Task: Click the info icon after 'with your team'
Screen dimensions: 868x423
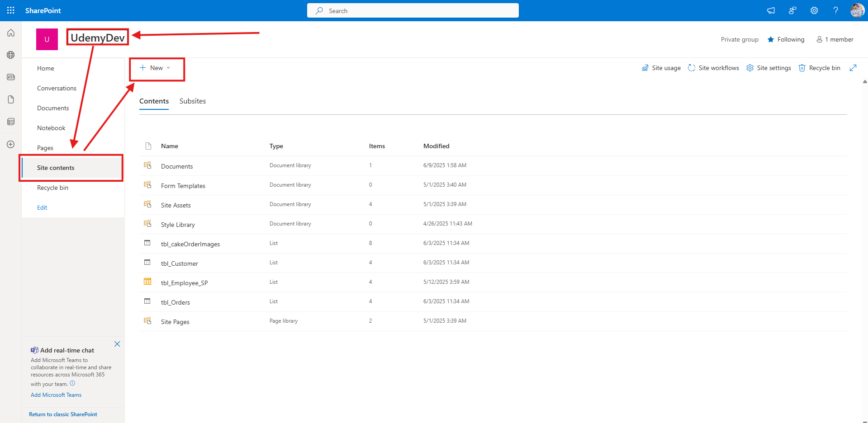Action: 72,383
